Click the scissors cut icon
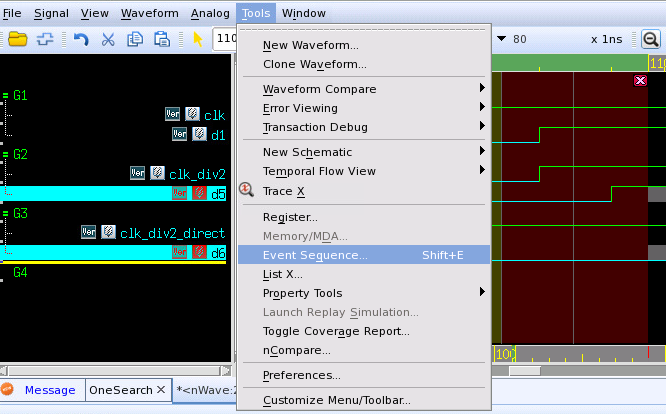The image size is (666, 414). 108,39
